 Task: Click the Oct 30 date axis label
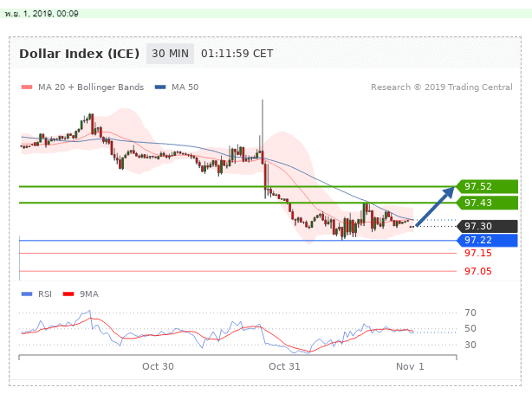158,366
